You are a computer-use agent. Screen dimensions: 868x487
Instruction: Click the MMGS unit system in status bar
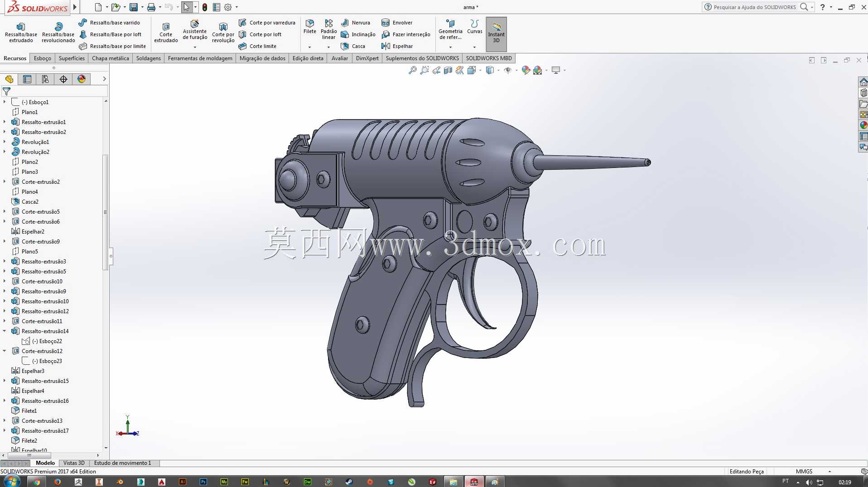(804, 472)
